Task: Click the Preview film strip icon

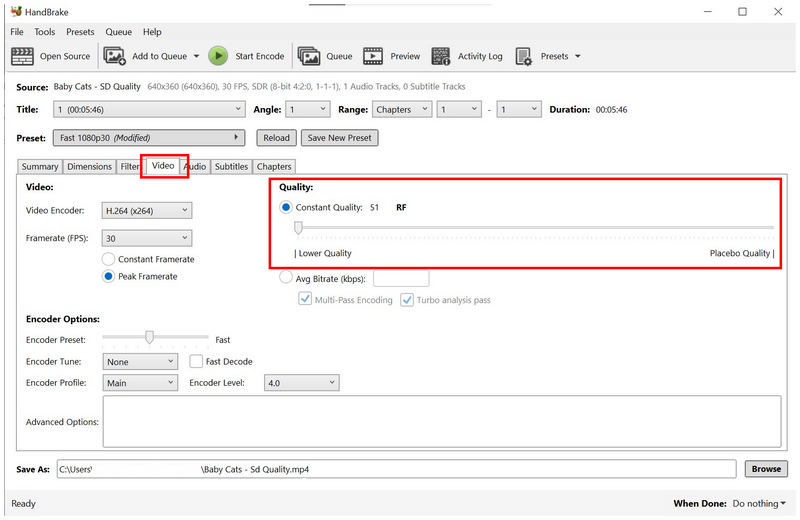Action: pyautogui.click(x=373, y=56)
